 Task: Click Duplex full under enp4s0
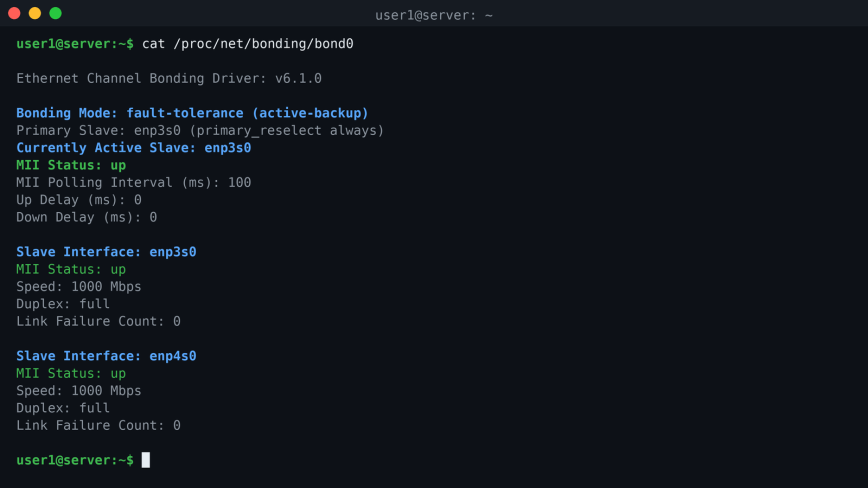pyautogui.click(x=63, y=408)
